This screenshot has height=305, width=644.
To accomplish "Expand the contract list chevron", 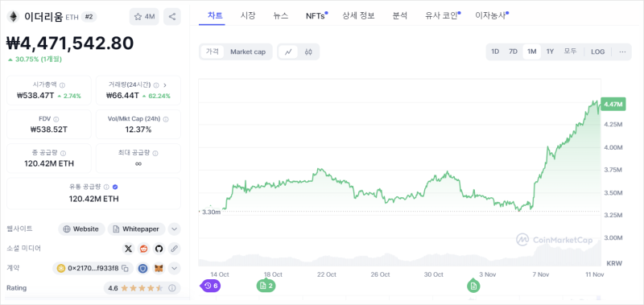I will click(x=174, y=268).
